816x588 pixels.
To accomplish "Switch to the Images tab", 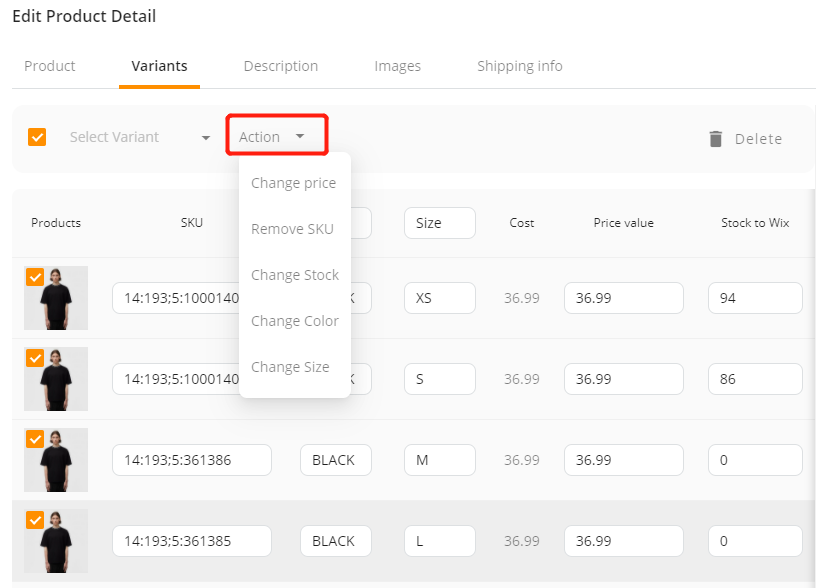I will 397,66.
